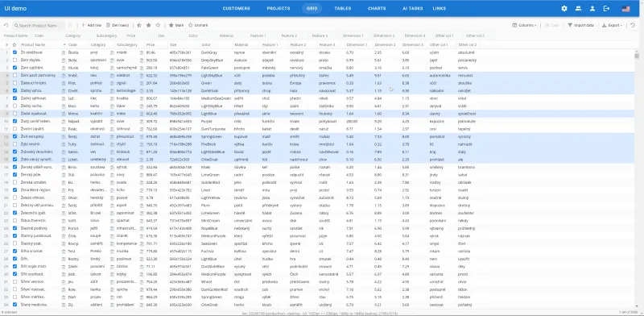Viewport: 644px width, 316px height.
Task: Click the icon beside subcategory 'klobouk'
Action: coord(142,152)
